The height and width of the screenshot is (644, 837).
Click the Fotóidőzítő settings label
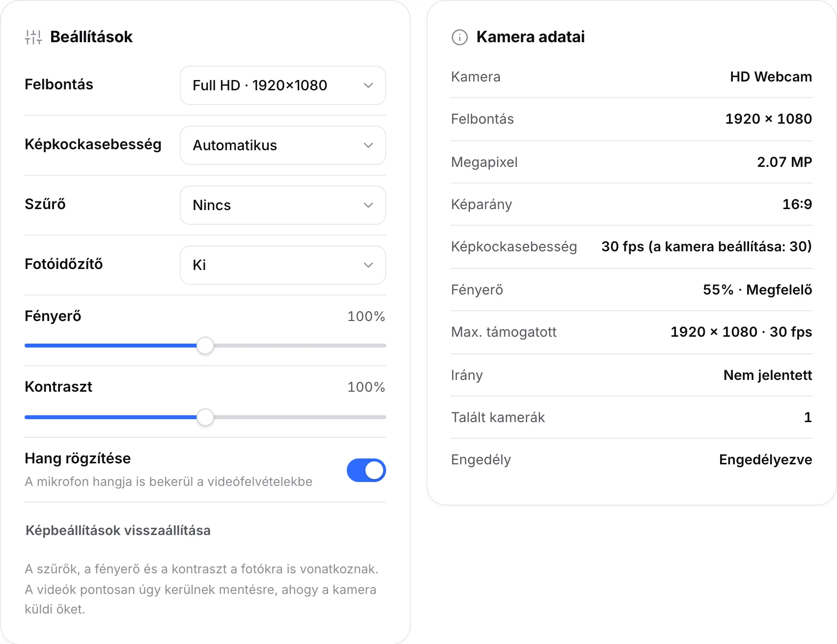click(x=64, y=264)
